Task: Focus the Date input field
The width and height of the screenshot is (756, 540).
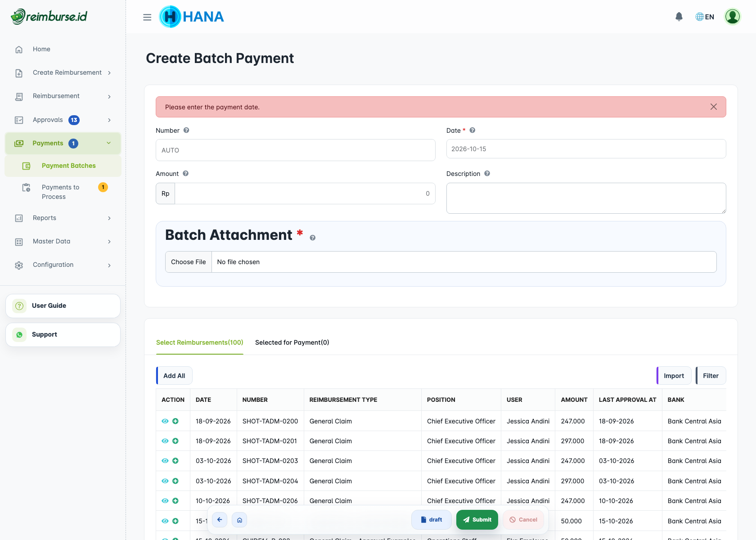Action: point(586,149)
